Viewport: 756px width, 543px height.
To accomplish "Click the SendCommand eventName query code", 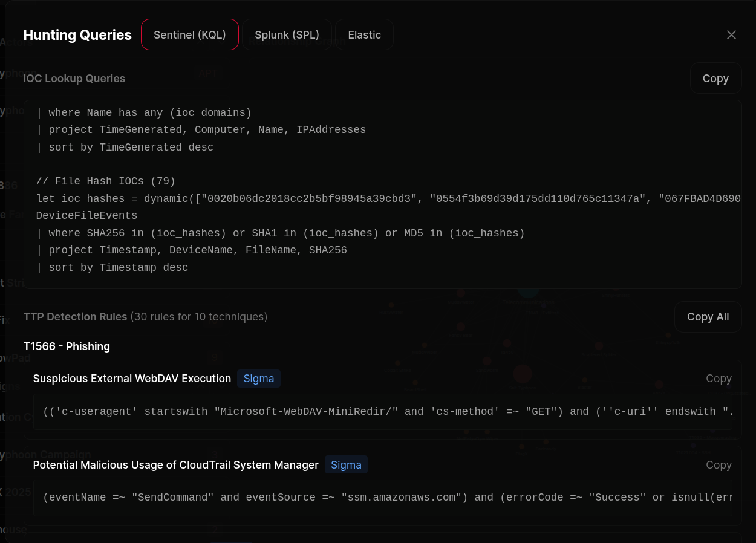I will coord(382,498).
